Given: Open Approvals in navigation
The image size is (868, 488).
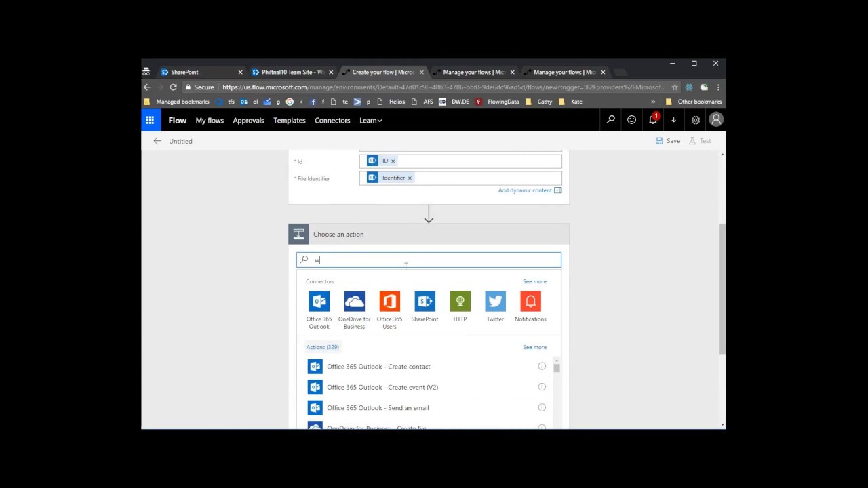Looking at the screenshot, I should 248,120.
